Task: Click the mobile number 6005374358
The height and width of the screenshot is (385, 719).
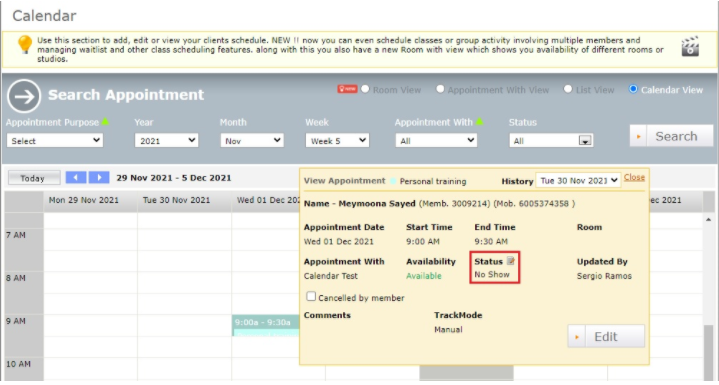Action: tap(543, 204)
